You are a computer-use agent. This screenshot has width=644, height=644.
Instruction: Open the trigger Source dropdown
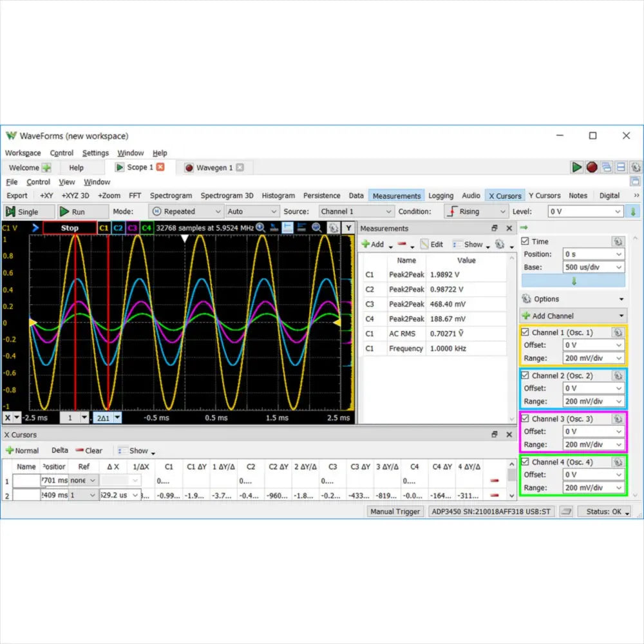[356, 211]
